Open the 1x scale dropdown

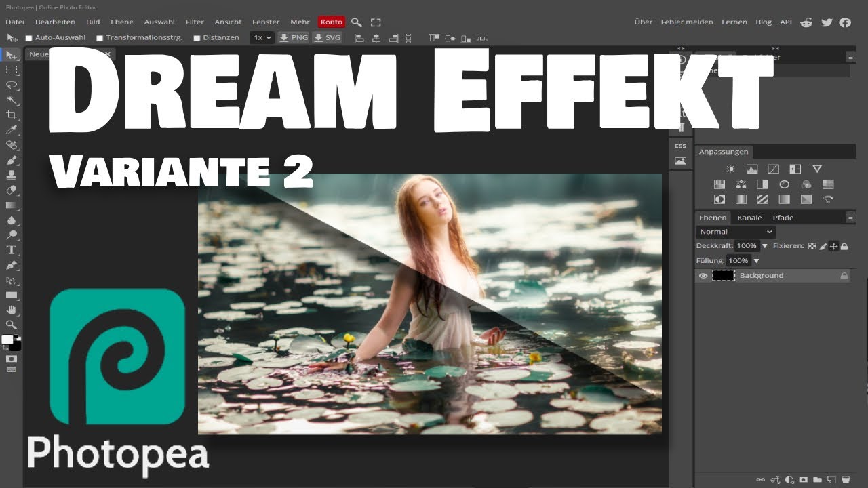[262, 38]
